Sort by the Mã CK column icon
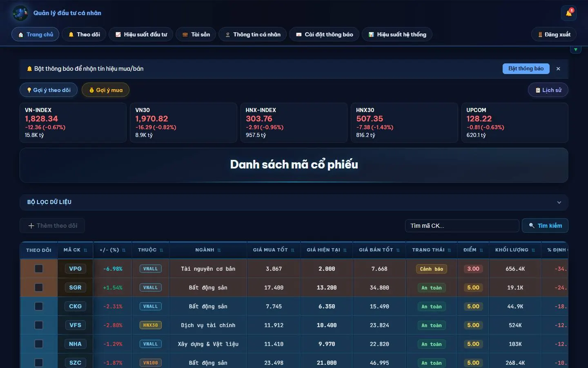The width and height of the screenshot is (588, 368). [x=85, y=250]
